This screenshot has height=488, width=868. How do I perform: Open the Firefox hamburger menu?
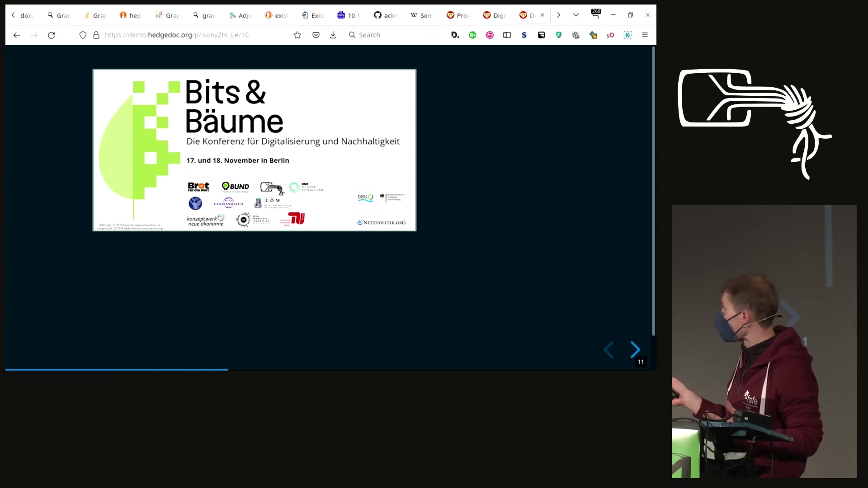[645, 35]
